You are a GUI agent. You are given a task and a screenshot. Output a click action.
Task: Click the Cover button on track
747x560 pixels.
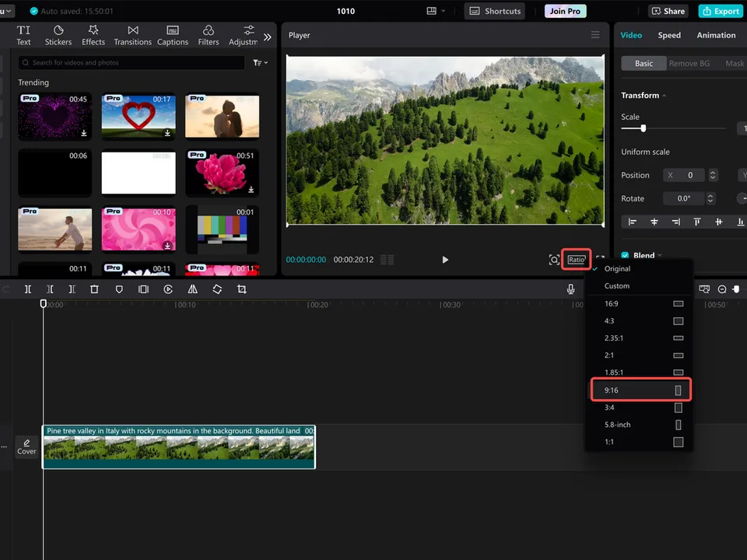(x=26, y=447)
